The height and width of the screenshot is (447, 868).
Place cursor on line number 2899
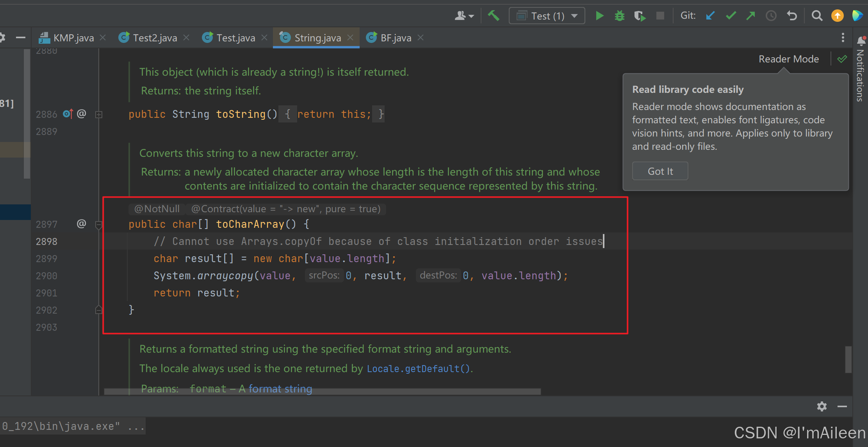coord(46,259)
